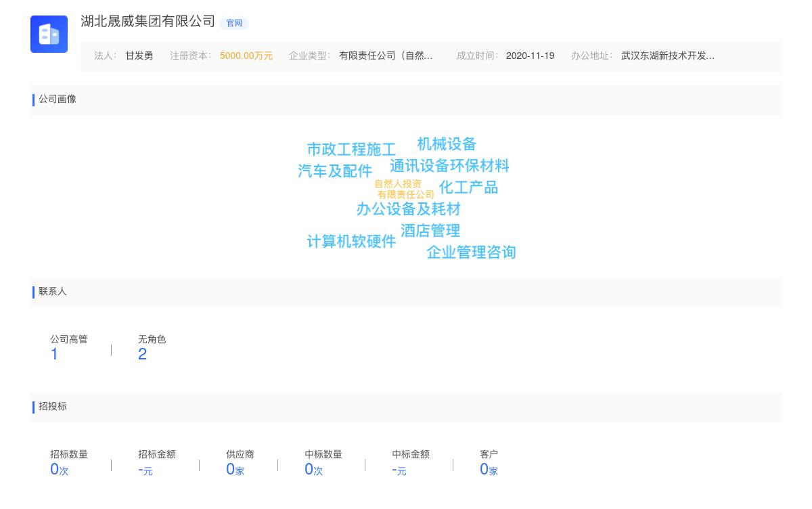Screen dimensions: 812x509
Task: Select registered capital 5000.00万元
Action: (246, 56)
